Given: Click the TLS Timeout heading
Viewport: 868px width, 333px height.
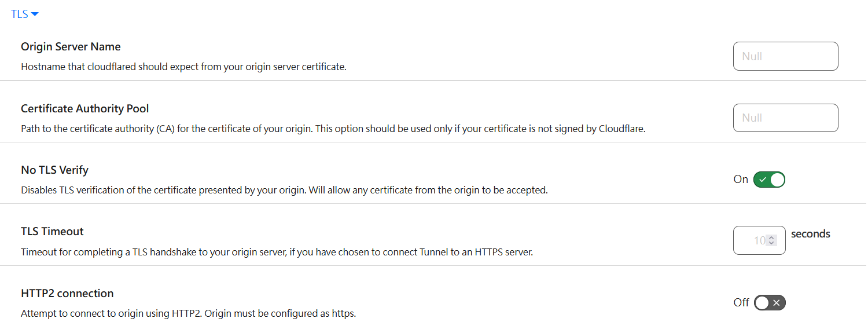Looking at the screenshot, I should point(52,232).
